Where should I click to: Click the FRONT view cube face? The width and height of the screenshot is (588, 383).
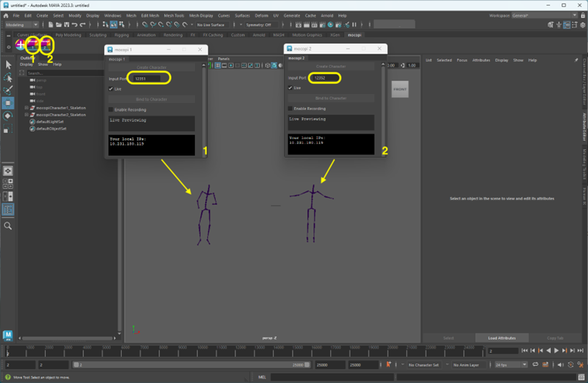click(400, 89)
